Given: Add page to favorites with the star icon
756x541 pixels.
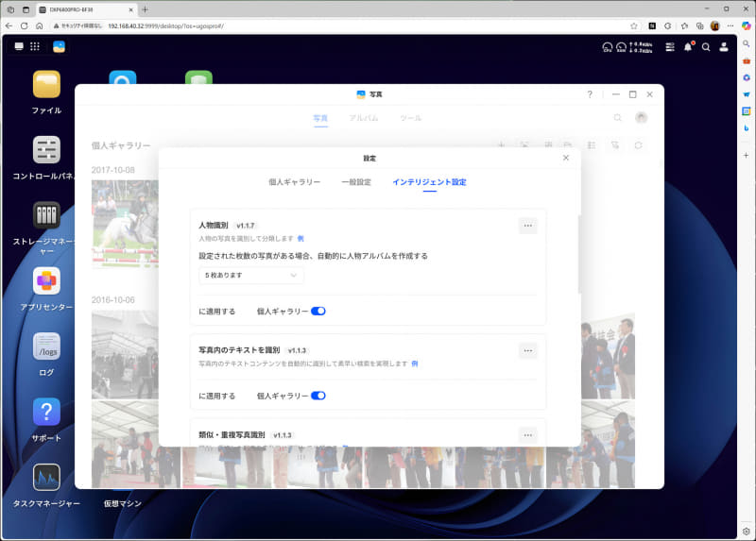Looking at the screenshot, I should click(634, 26).
